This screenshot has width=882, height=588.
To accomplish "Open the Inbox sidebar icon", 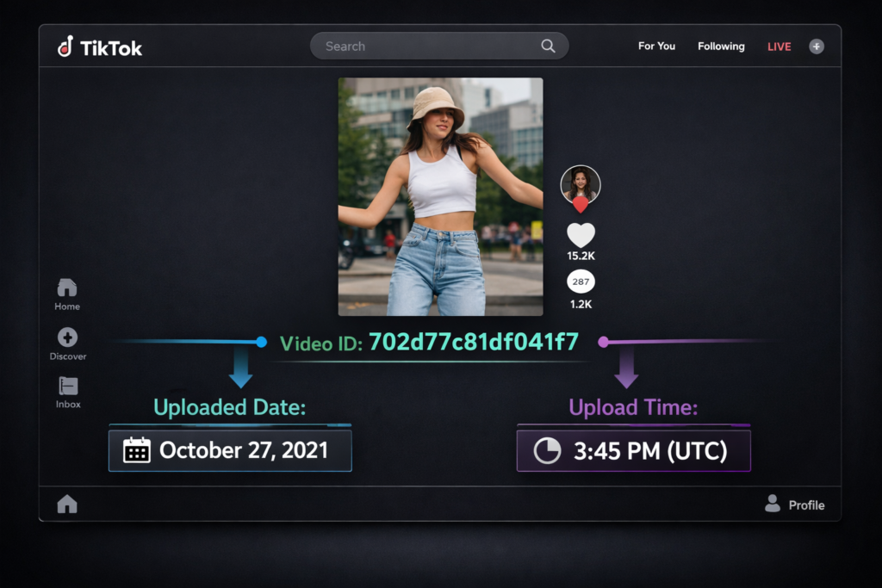I will click(x=68, y=386).
